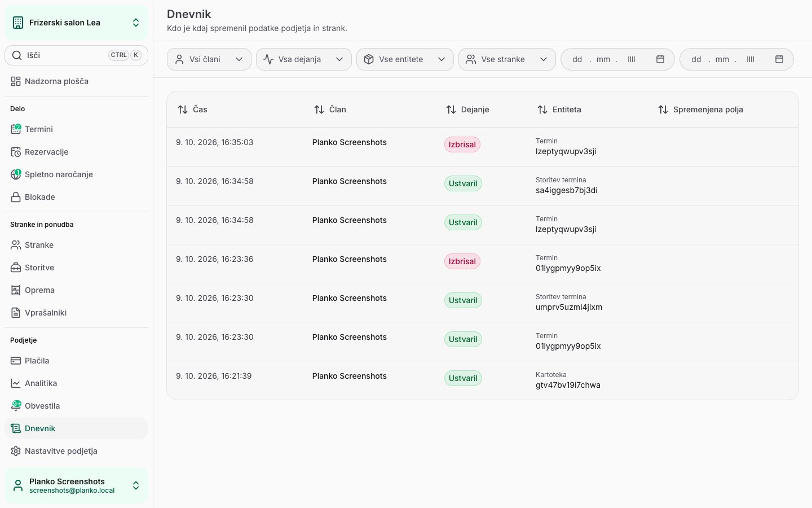Go to Termini in the sidebar
The height and width of the screenshot is (508, 812).
tap(76, 129)
